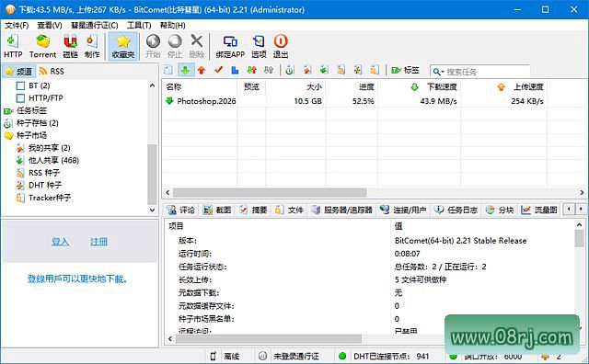Click the tab strip right scroll arrow
Image resolution: width=589 pixels, height=364 pixels.
(x=581, y=209)
